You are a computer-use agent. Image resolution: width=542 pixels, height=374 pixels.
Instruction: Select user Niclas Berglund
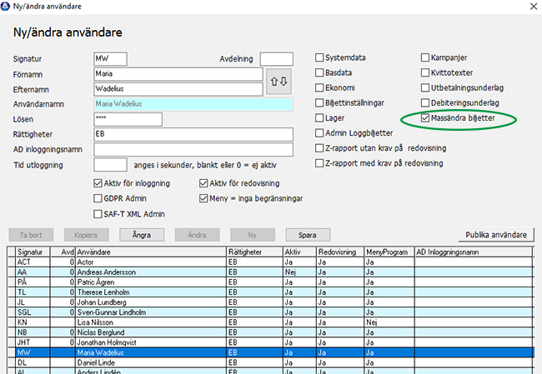click(270, 332)
